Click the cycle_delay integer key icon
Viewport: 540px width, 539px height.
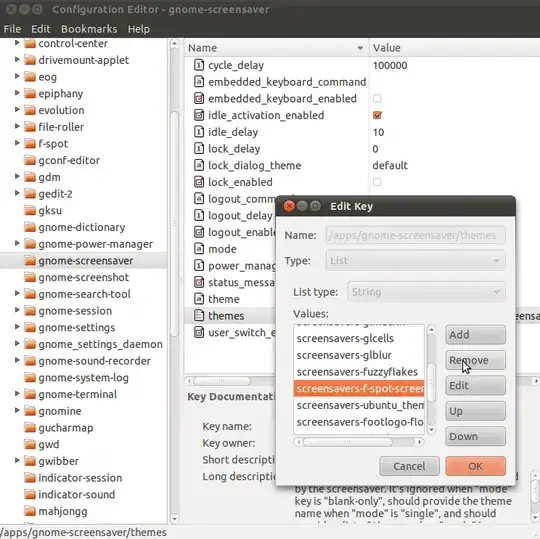[199, 65]
